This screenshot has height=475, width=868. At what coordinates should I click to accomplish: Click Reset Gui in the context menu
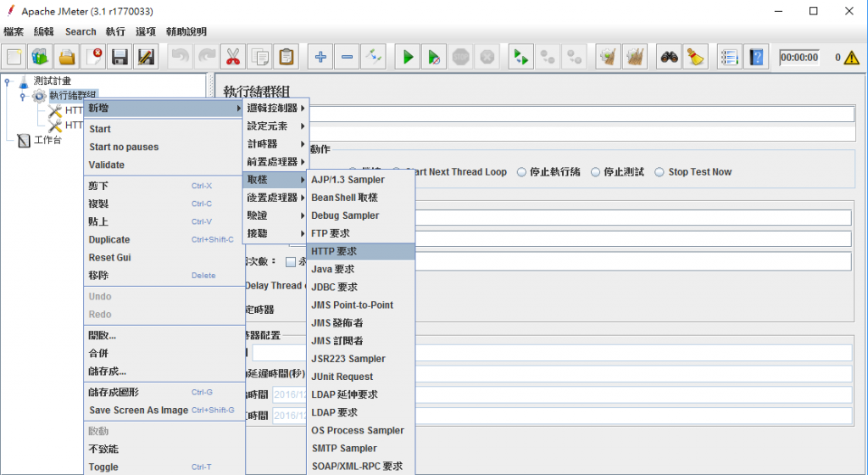coord(164,257)
